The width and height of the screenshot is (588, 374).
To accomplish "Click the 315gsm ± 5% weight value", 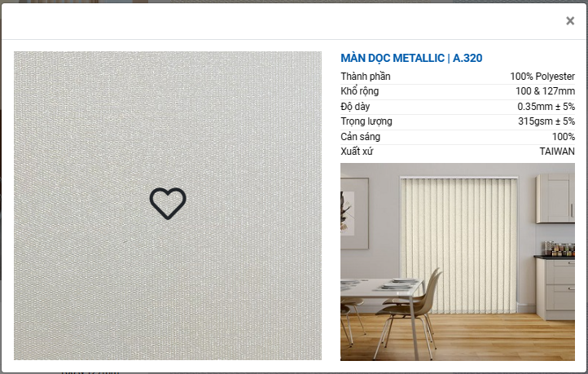I will tap(546, 121).
